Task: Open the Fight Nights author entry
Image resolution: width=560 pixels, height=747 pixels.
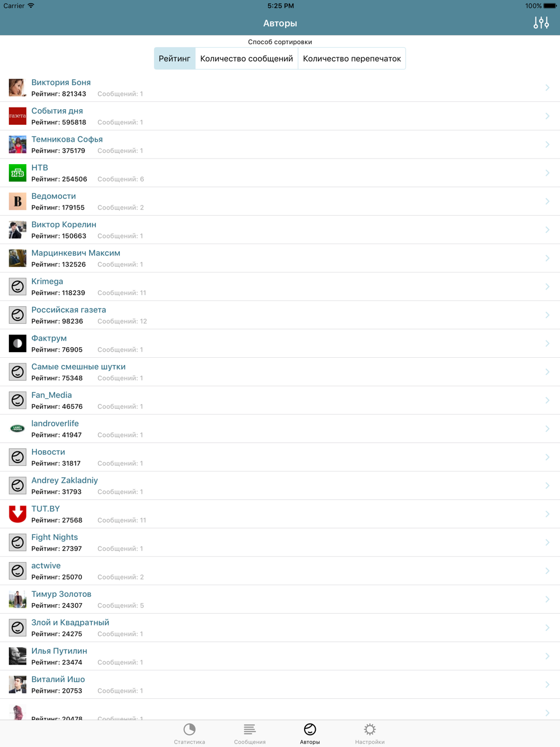Action: [x=280, y=542]
